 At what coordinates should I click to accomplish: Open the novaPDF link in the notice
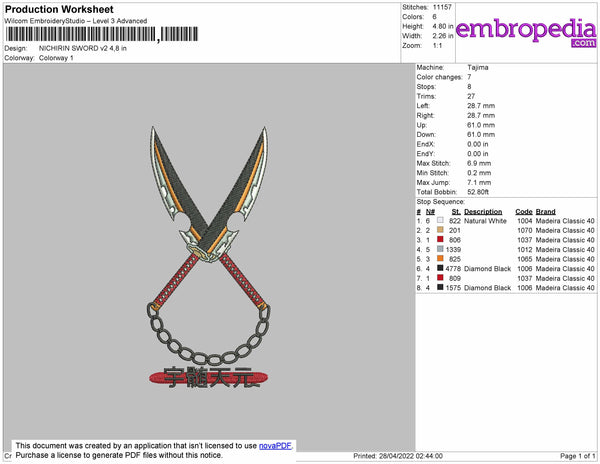tap(275, 446)
